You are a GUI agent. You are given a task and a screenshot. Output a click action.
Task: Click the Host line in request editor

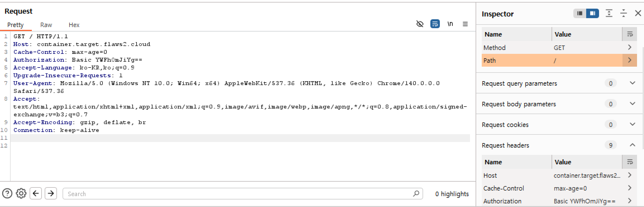[82, 44]
